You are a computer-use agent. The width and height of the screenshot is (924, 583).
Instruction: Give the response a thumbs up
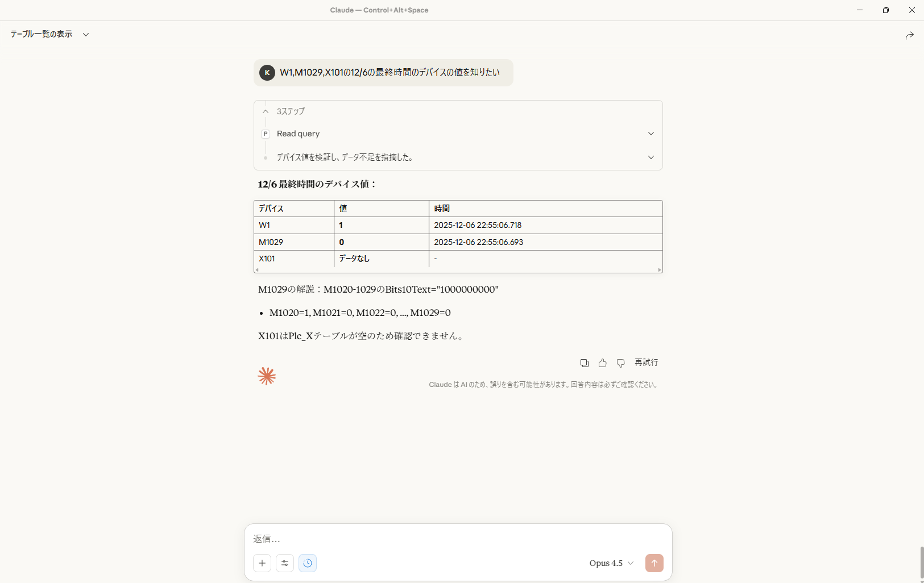(602, 363)
